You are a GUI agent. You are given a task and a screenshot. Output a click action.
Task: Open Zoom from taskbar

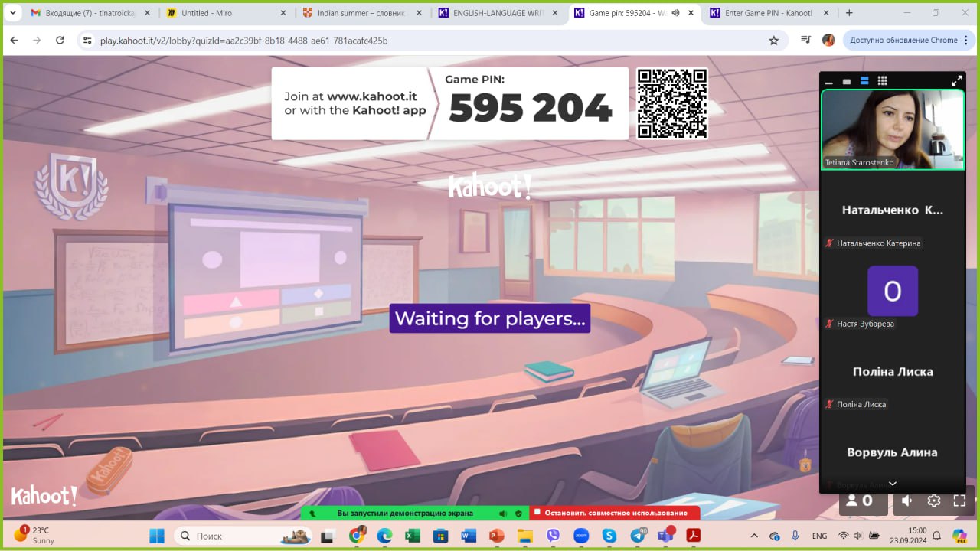581,536
